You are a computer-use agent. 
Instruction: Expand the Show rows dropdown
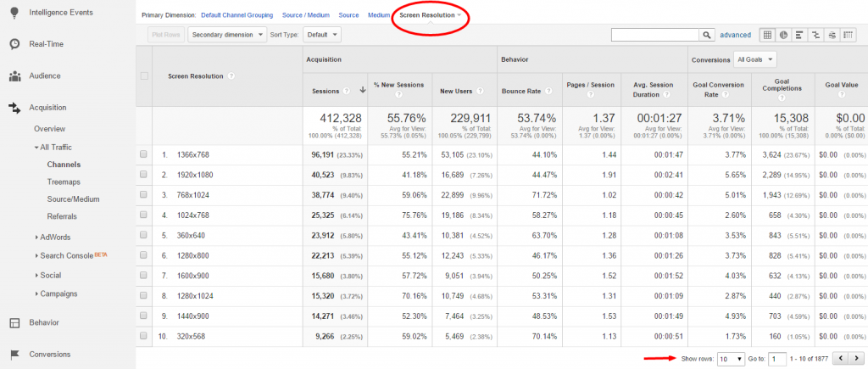[x=731, y=359]
